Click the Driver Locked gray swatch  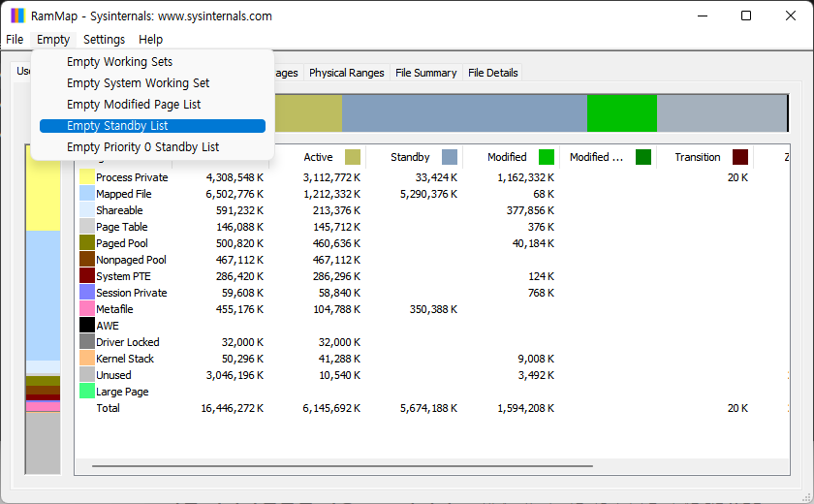click(86, 342)
